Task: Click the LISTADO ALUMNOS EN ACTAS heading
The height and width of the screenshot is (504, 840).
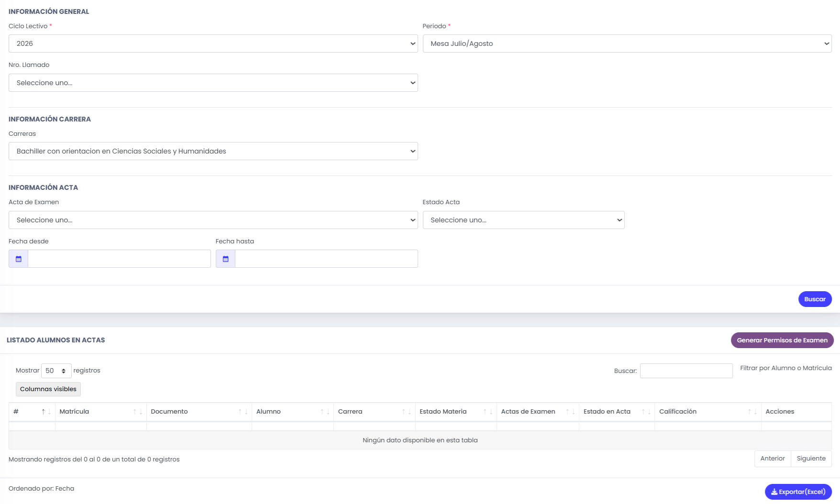Action: [56, 340]
